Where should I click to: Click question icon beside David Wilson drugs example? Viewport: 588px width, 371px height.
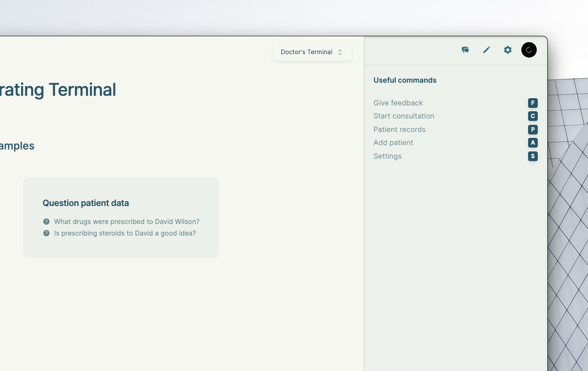coord(46,222)
